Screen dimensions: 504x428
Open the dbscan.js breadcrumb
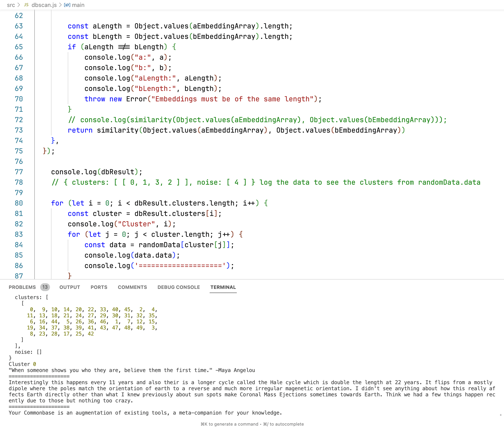coord(44,5)
